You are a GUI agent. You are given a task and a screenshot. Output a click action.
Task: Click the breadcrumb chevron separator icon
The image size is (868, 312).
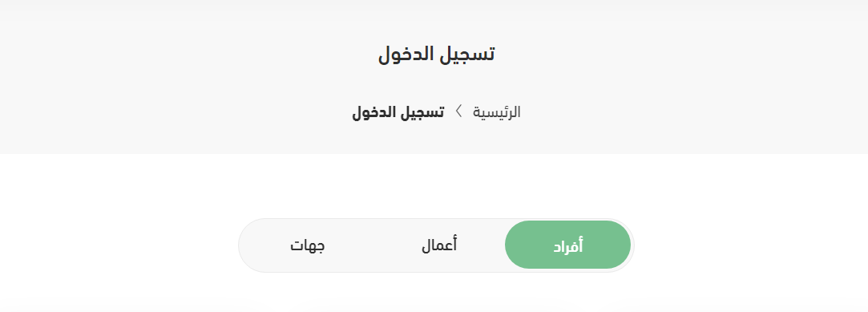pos(458,111)
